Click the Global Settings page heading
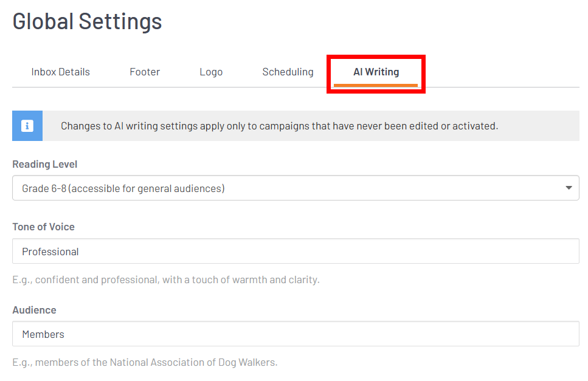 click(x=87, y=21)
